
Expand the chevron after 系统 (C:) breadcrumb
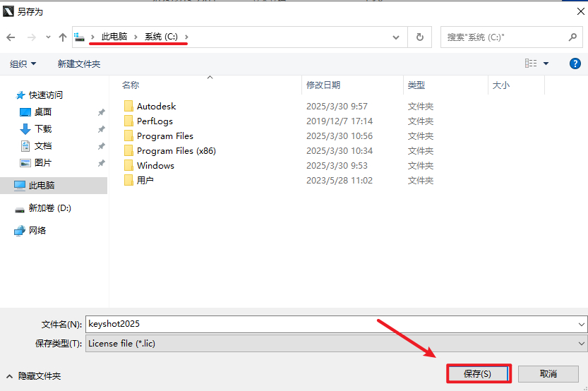click(186, 37)
